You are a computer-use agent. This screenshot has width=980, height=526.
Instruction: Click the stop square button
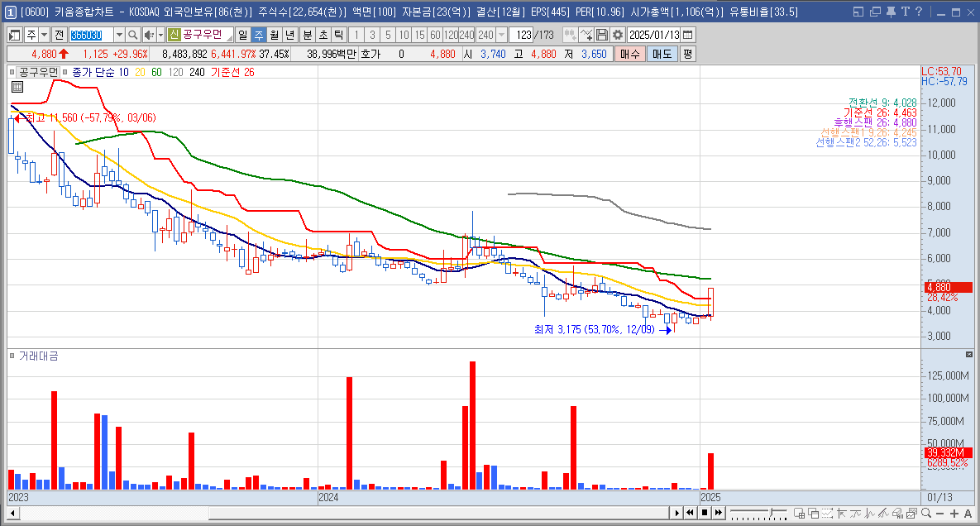(705, 514)
